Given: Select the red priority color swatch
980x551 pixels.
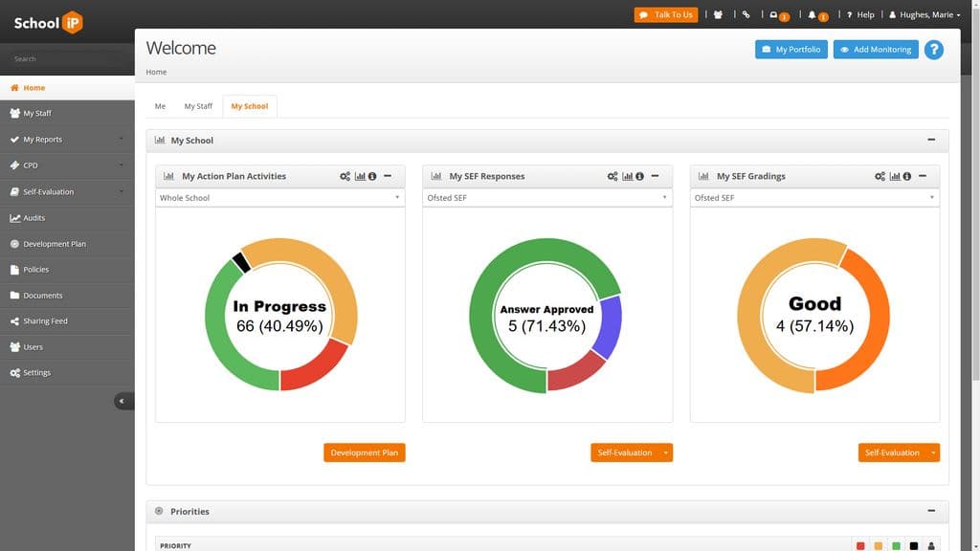Looking at the screenshot, I should pyautogui.click(x=860, y=545).
